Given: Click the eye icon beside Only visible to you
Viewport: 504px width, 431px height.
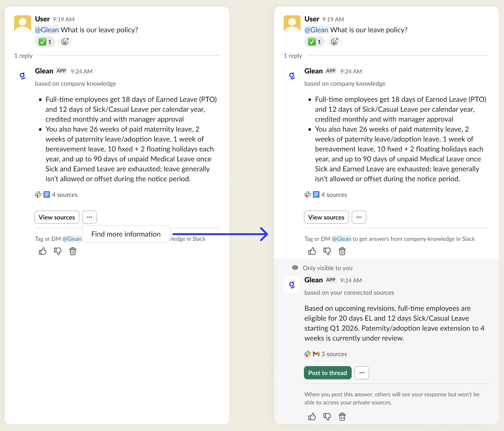Looking at the screenshot, I should pyautogui.click(x=295, y=268).
